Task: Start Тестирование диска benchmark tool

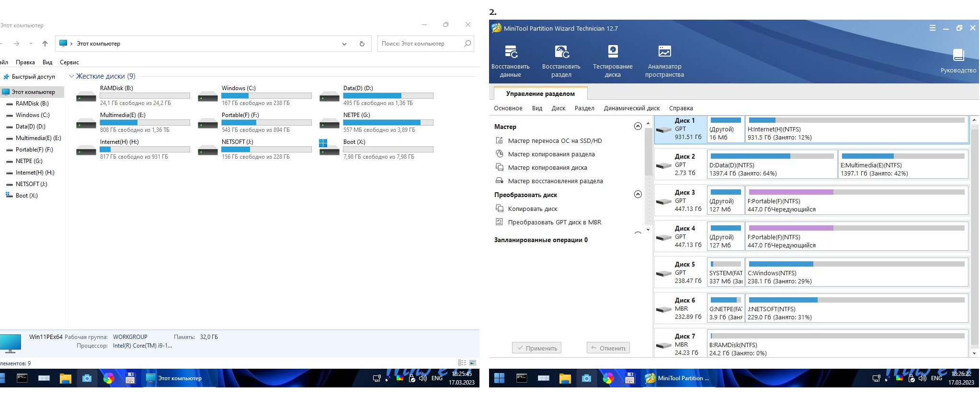Action: point(613,61)
